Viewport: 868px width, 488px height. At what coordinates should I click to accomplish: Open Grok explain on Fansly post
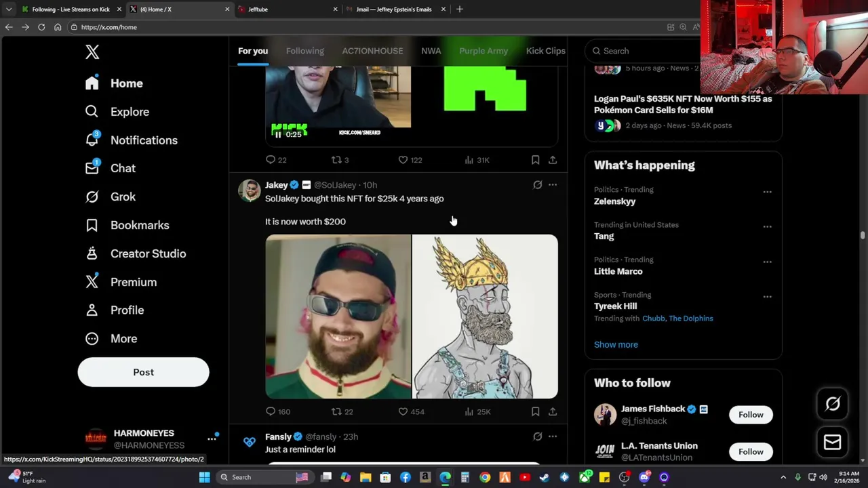(x=538, y=436)
